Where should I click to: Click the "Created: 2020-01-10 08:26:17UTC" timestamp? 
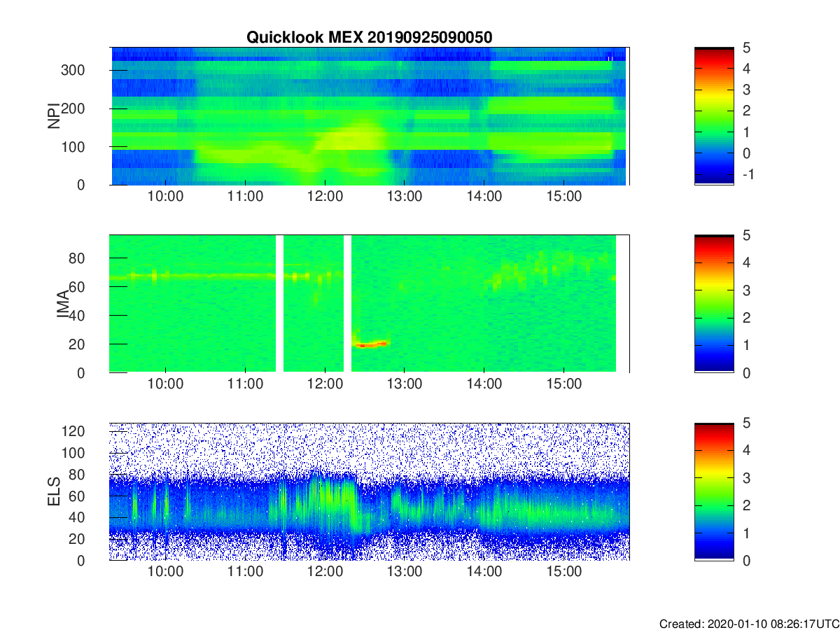pos(749,624)
